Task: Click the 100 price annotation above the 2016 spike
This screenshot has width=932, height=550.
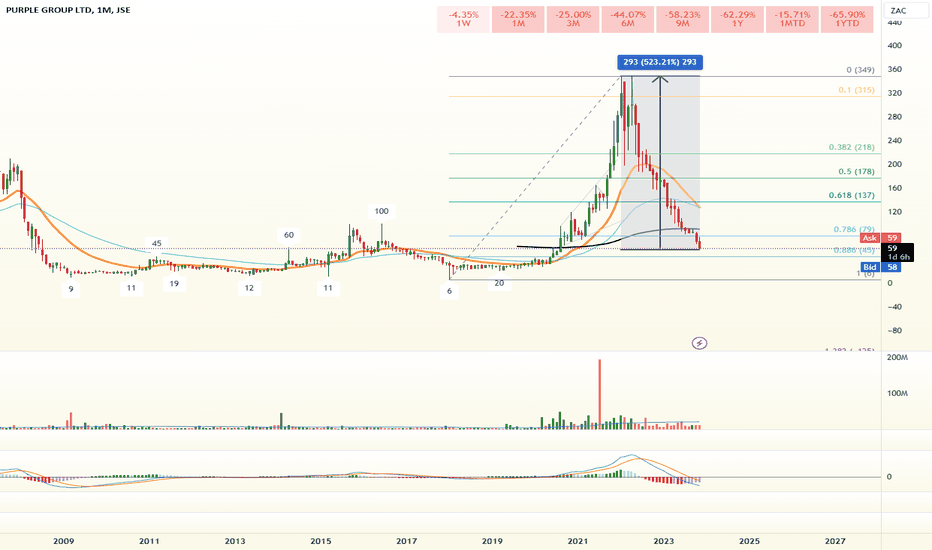Action: pyautogui.click(x=382, y=211)
